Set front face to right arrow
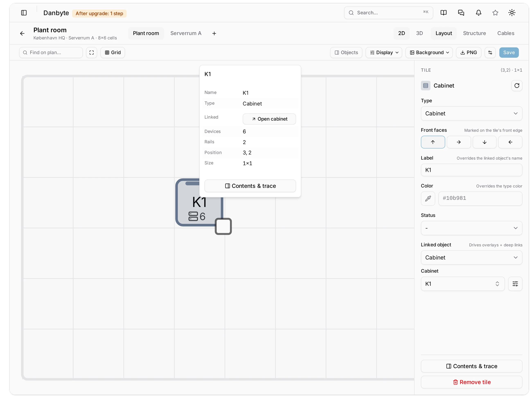The image size is (532, 398). click(459, 142)
